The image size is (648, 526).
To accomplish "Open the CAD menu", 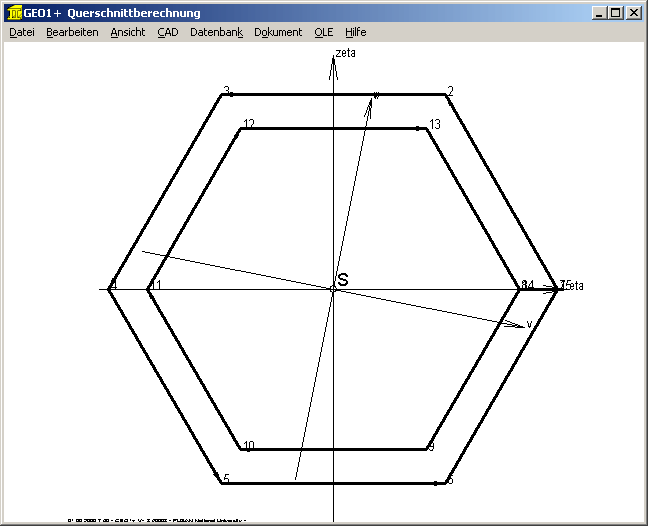I will (167, 32).
